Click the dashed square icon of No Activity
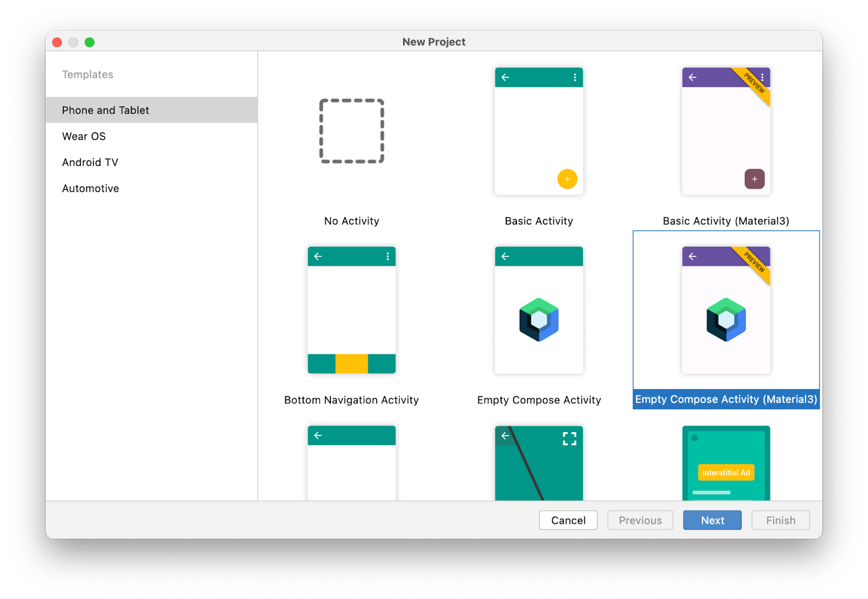 352,130
